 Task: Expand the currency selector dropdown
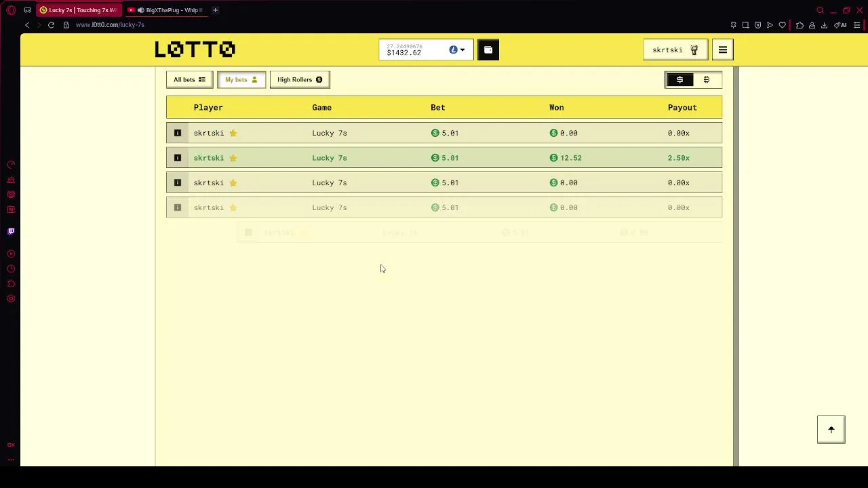[458, 49]
